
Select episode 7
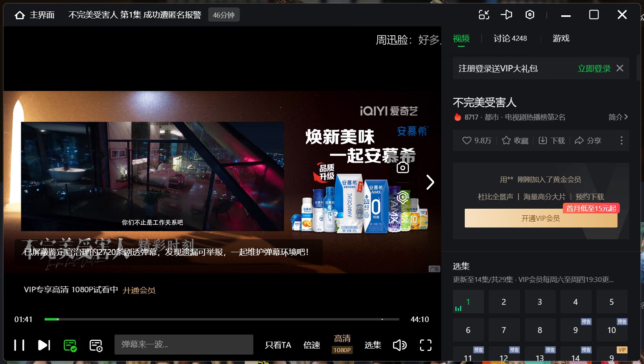point(504,330)
